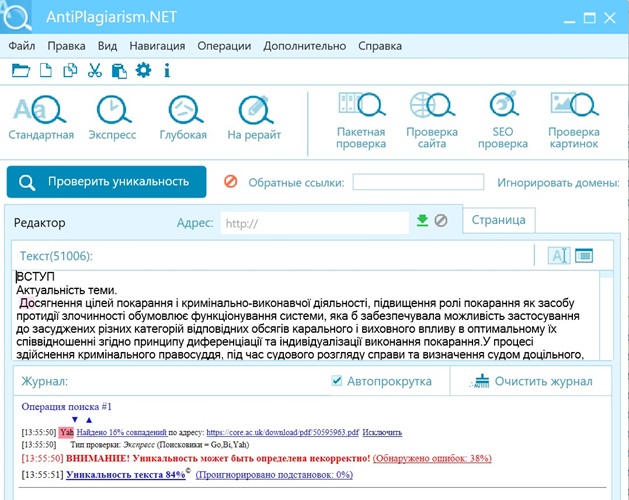The width and height of the screenshot is (629, 500).
Task: Open Проигнорировано подстановок: 0% link
Action: click(x=274, y=475)
